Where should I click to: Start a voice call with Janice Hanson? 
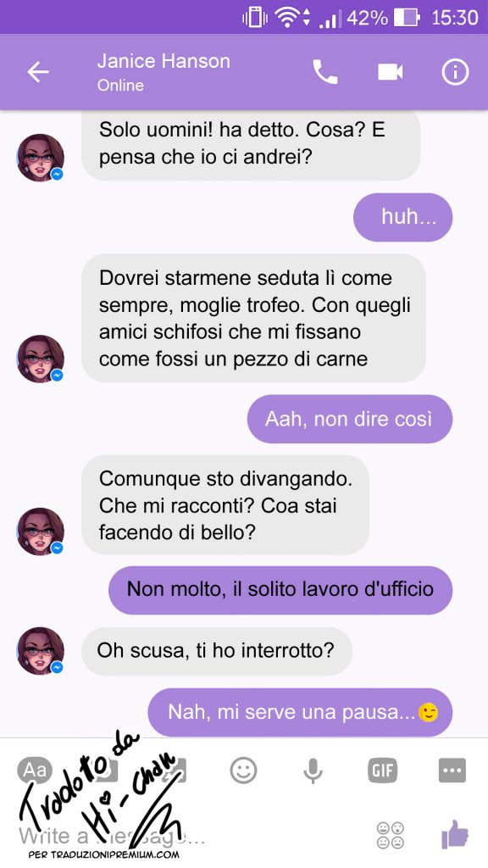tap(324, 72)
